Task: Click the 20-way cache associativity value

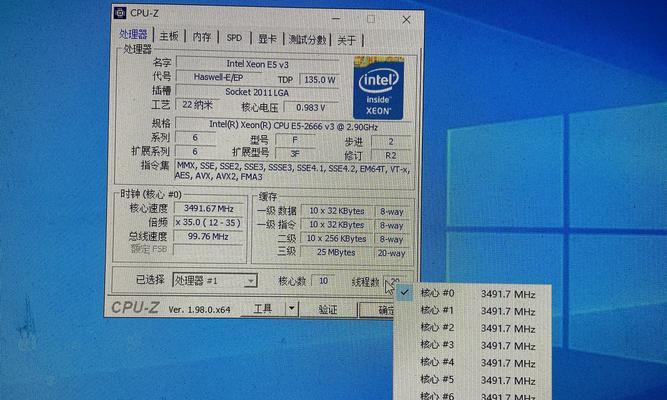Action: click(392, 253)
